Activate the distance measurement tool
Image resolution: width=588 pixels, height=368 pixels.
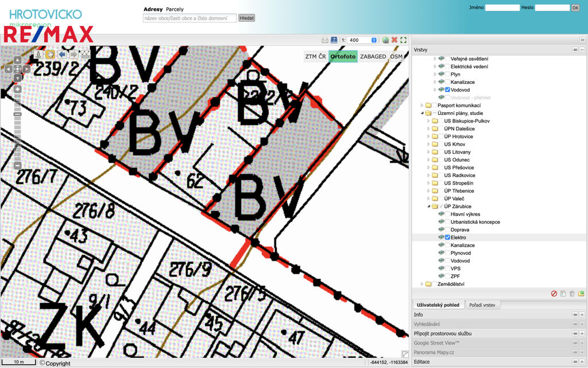click(86, 55)
